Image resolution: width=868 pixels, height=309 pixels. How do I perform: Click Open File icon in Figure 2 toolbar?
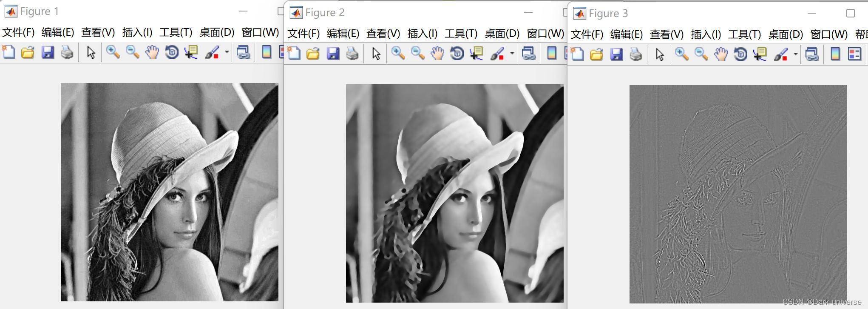pos(313,54)
